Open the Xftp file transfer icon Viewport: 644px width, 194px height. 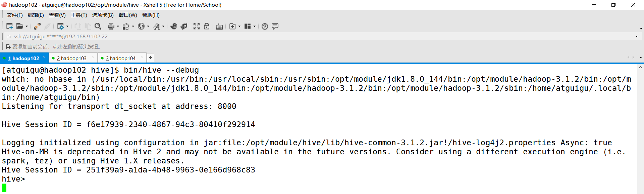(x=184, y=26)
